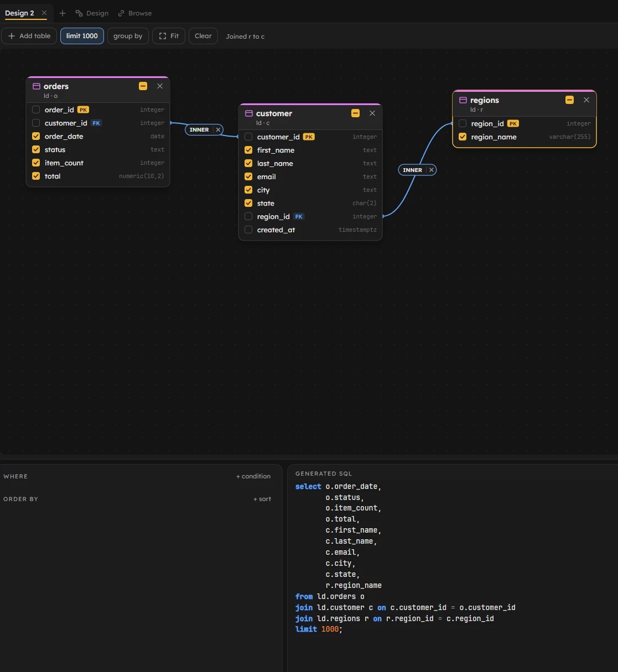Delete the customer-regions INNER join
618x672 pixels.
point(432,170)
